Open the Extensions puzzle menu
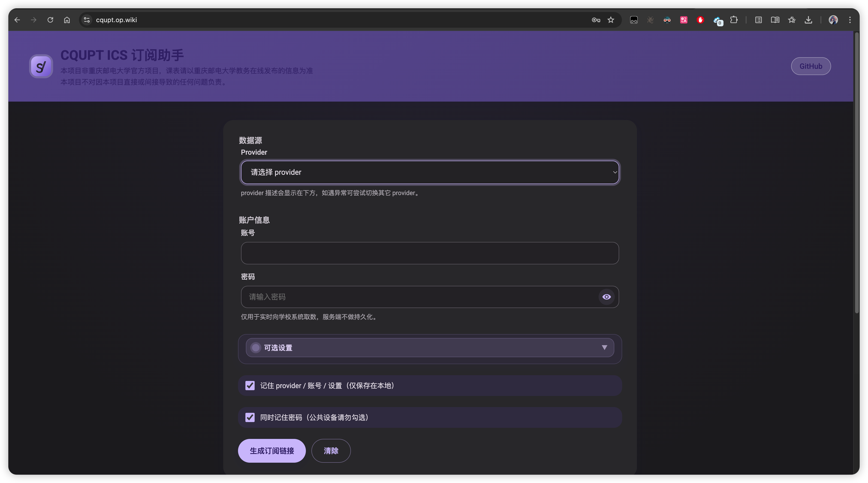Image resolution: width=868 pixels, height=483 pixels. point(734,20)
